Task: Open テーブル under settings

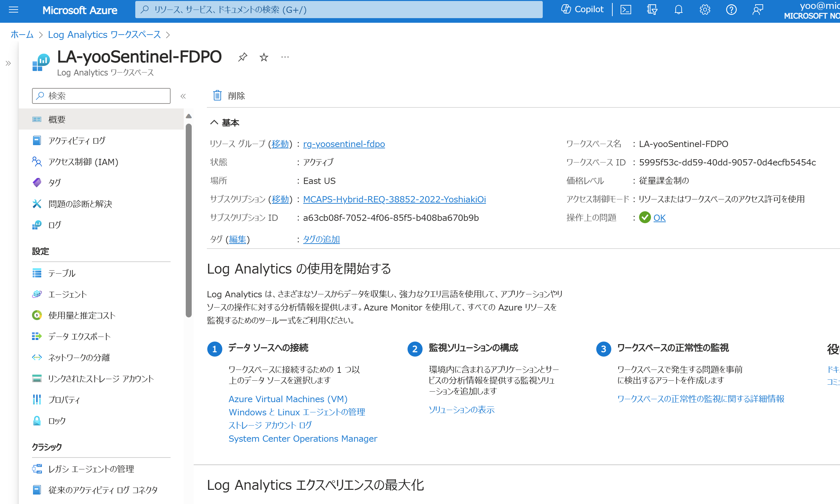Action: pyautogui.click(x=62, y=273)
